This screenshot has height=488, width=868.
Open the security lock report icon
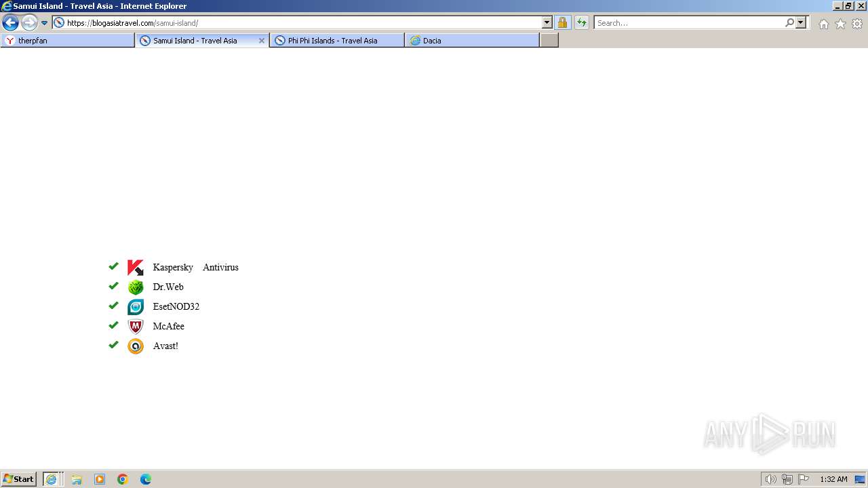coord(562,22)
